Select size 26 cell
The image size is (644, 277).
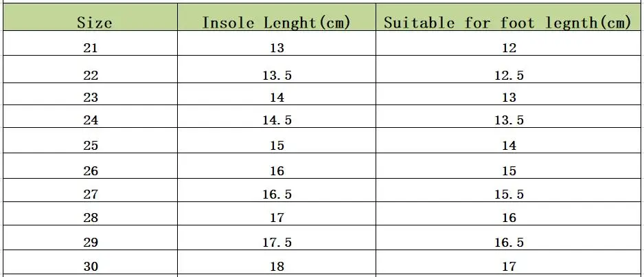(91, 170)
